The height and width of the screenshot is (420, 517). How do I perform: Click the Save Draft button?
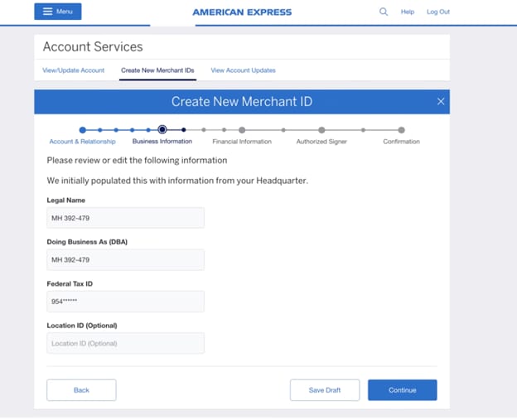click(x=325, y=390)
